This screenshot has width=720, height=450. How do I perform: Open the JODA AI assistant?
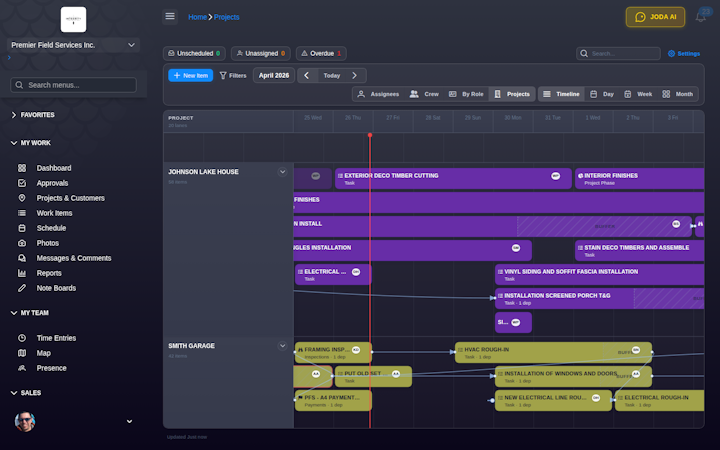tap(655, 17)
